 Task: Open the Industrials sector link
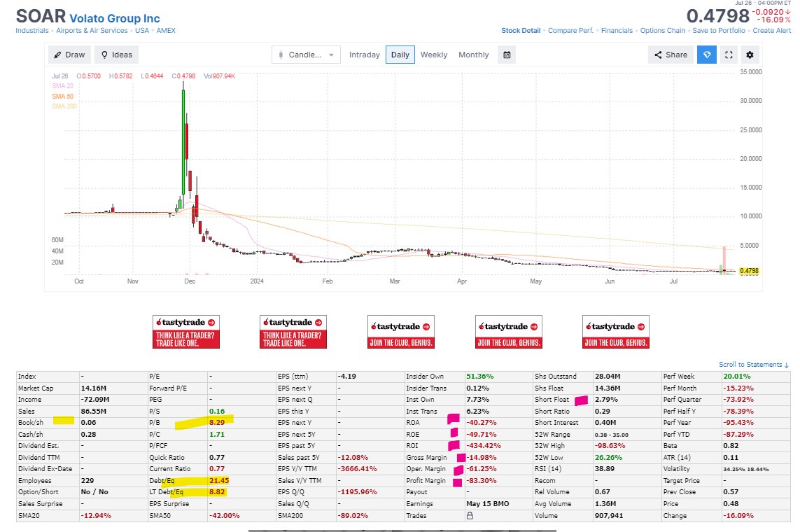(x=32, y=31)
